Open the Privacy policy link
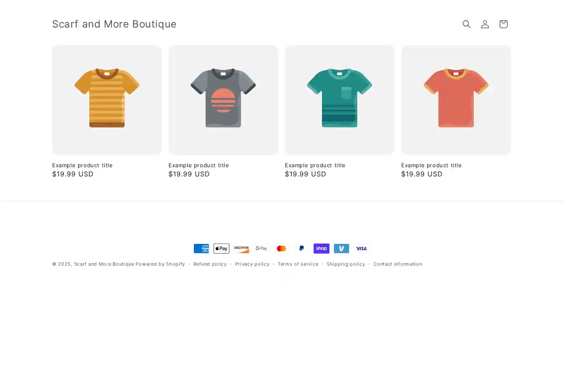 tap(252, 264)
